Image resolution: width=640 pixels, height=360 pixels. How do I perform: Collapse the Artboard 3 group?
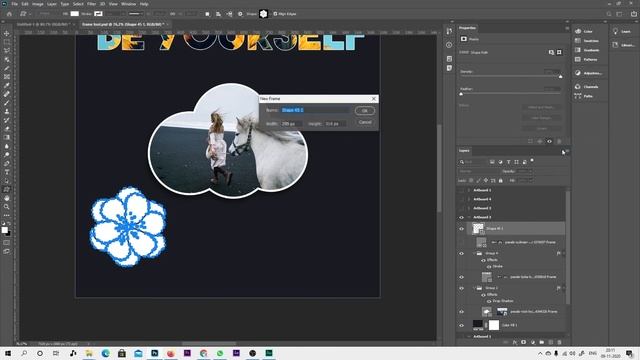tap(469, 217)
